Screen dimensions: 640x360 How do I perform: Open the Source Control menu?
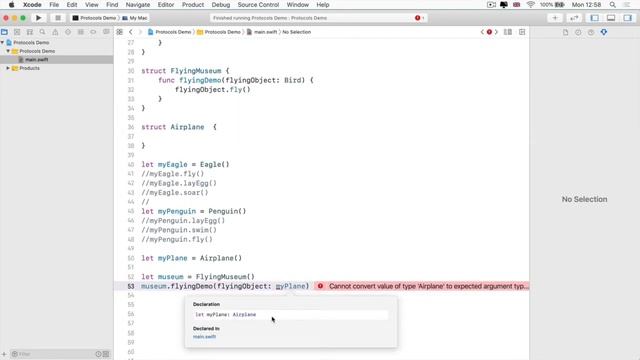tap(258, 5)
